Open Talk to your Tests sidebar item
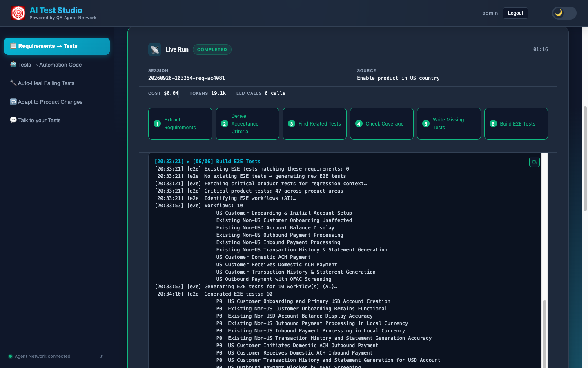 pyautogui.click(x=57, y=120)
